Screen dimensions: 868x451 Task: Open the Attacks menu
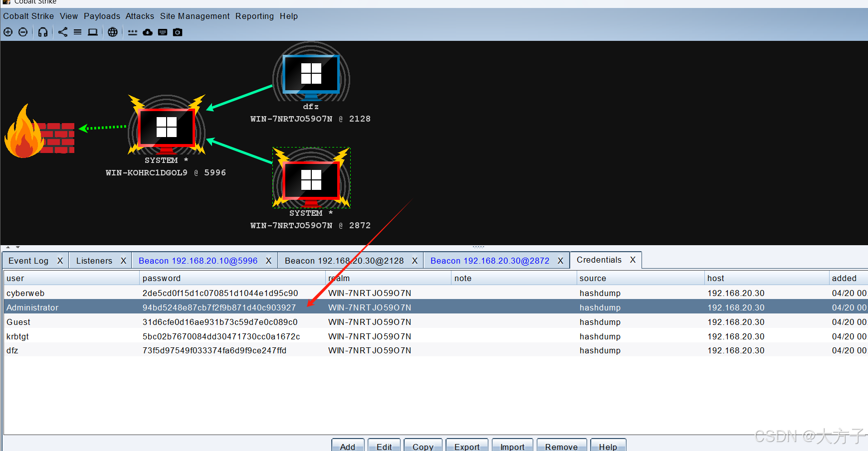[140, 16]
